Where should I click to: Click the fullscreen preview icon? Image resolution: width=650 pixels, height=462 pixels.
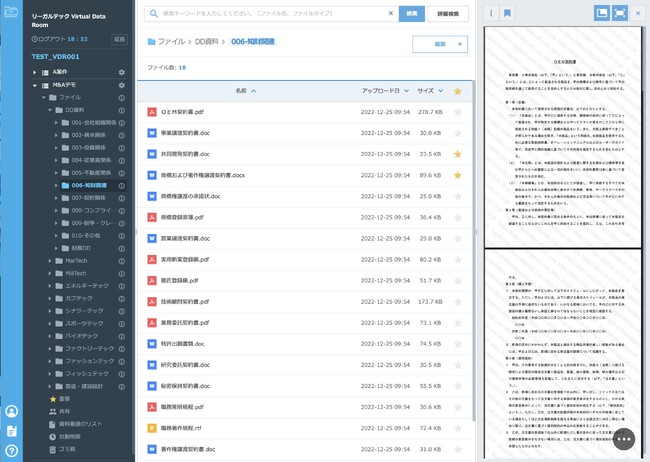(621, 13)
